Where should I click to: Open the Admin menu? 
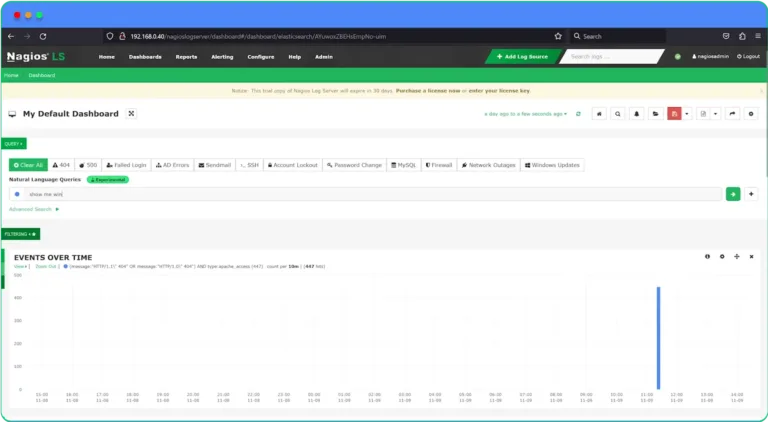(324, 57)
